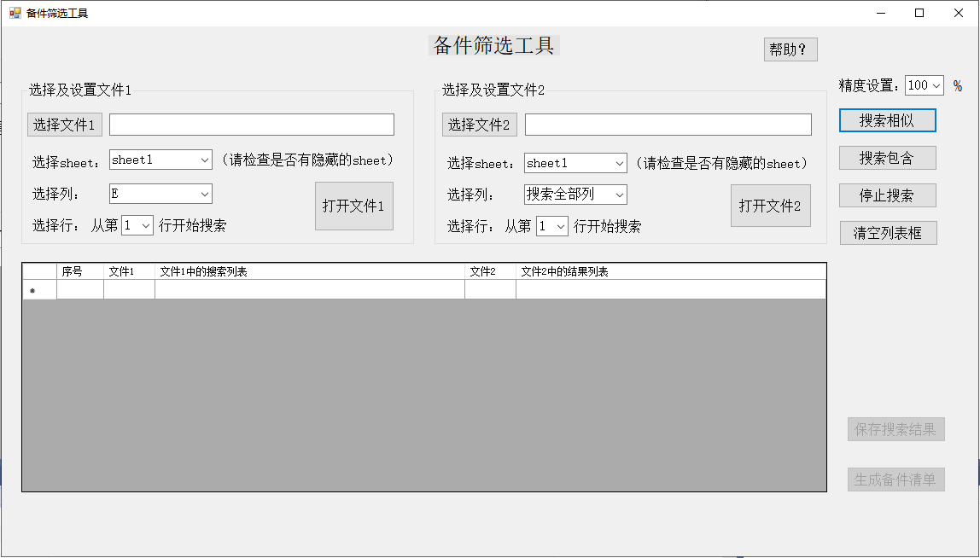The image size is (980, 558).
Task: Click the 选择文件1 button to browse files
Action: point(64,124)
